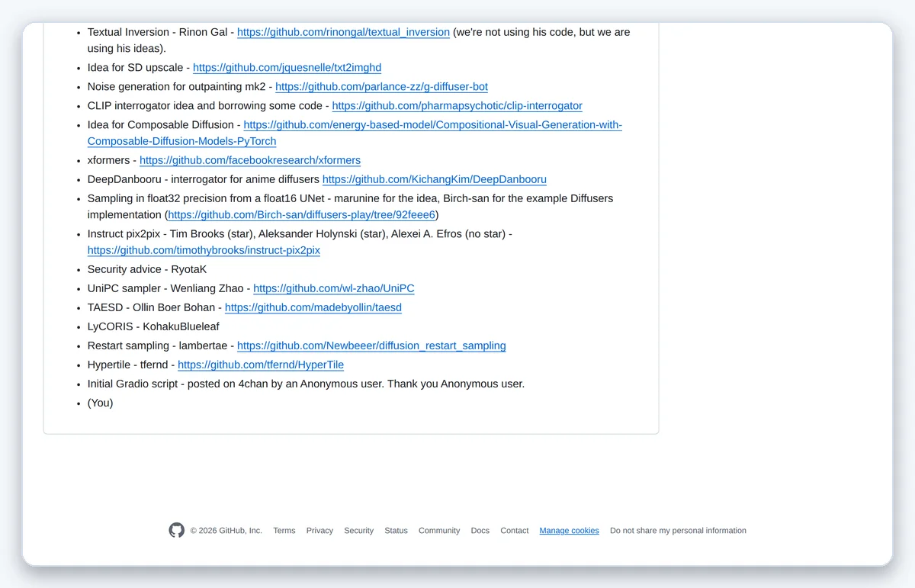
Task: Go to the Security footer link
Action: 358,531
